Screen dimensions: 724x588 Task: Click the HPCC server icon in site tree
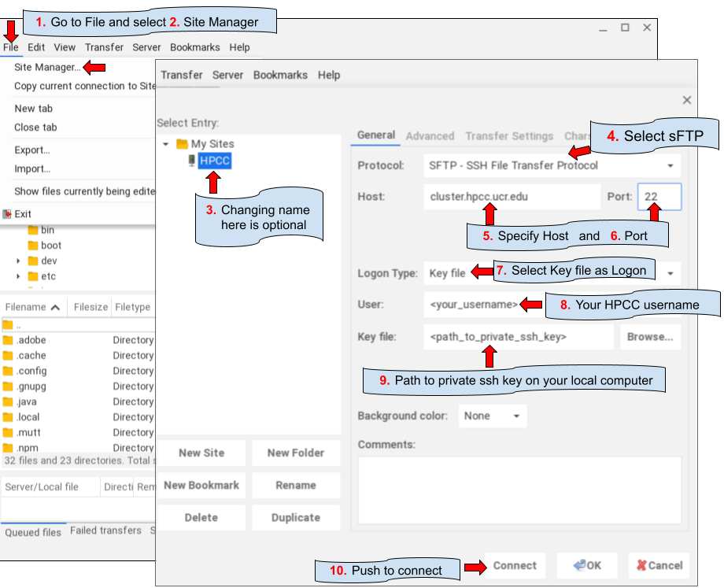tap(190, 161)
